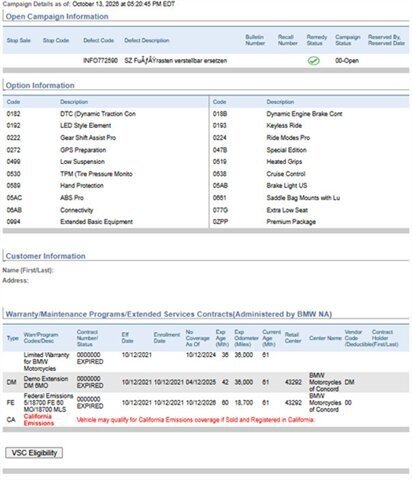Screen dimensions: 412x480
Task: Click the VSC Eligibility button
Action: (x=34, y=453)
